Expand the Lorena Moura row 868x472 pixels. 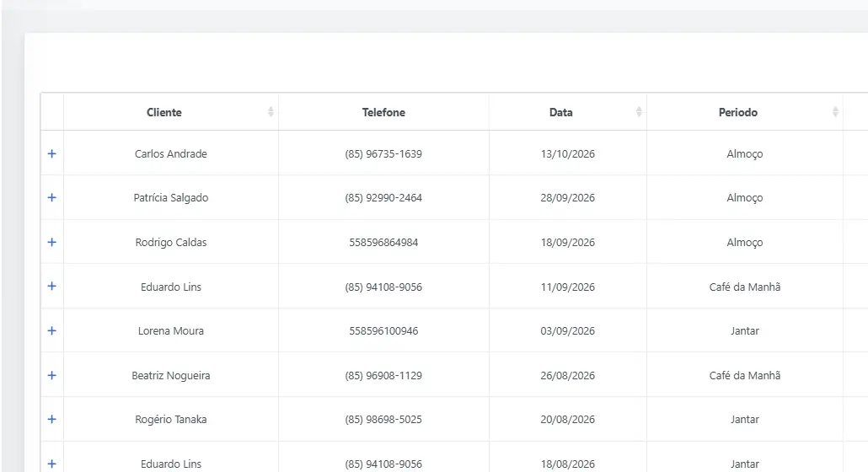52,330
